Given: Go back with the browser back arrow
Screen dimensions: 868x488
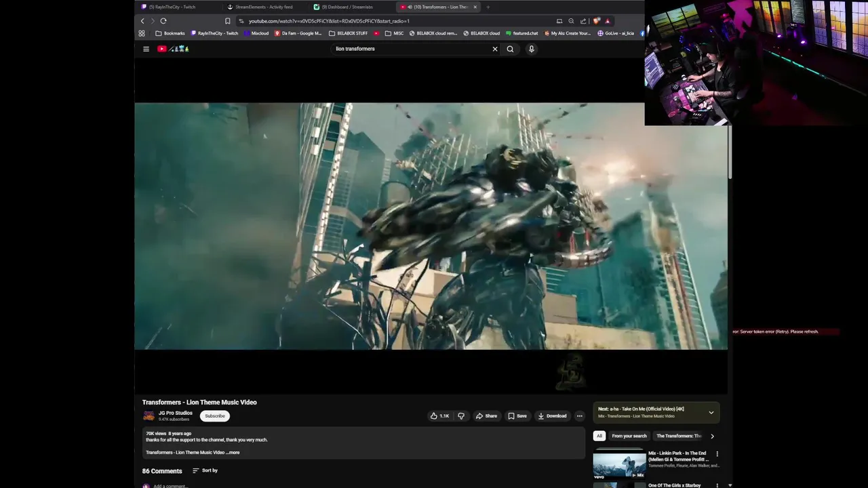Looking at the screenshot, I should click(x=142, y=21).
